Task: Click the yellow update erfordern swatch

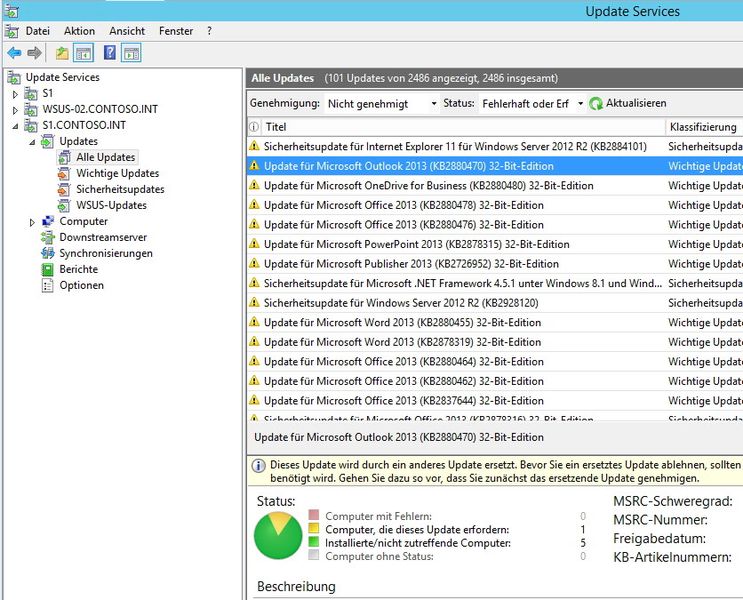Action: click(x=314, y=528)
